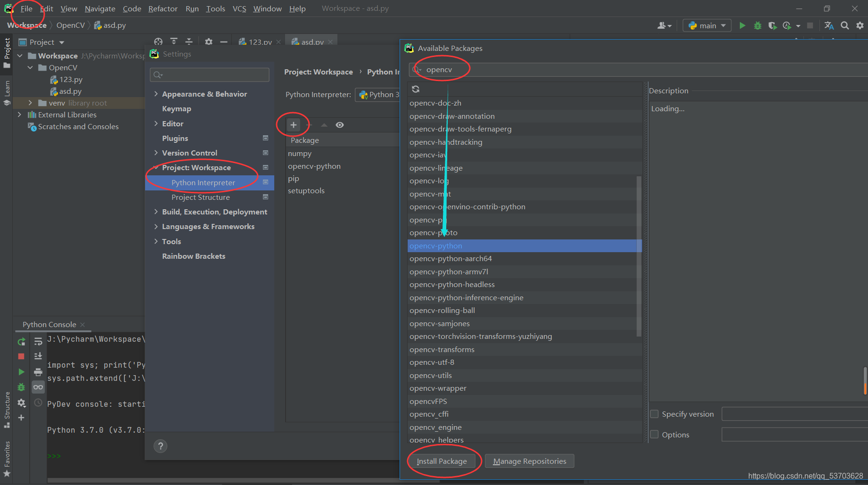This screenshot has width=868, height=485.
Task: Add new console with plus icon
Action: pyautogui.click(x=21, y=418)
